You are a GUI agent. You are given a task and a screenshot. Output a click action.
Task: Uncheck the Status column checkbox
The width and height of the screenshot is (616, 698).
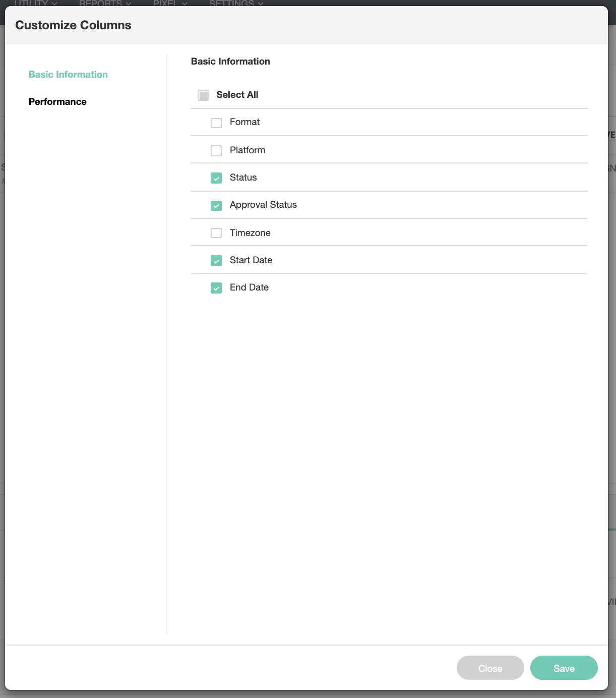(216, 178)
